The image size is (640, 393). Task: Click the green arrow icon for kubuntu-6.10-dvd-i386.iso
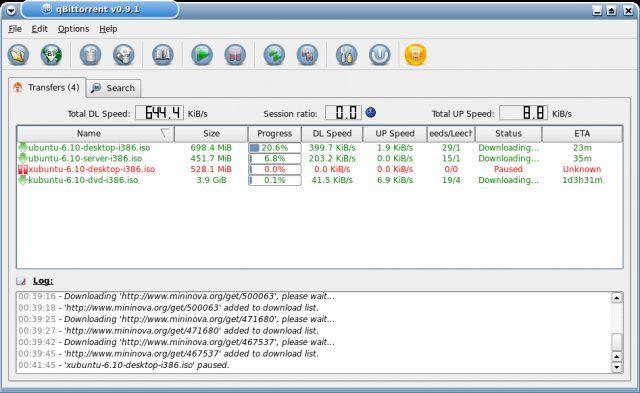(x=23, y=180)
